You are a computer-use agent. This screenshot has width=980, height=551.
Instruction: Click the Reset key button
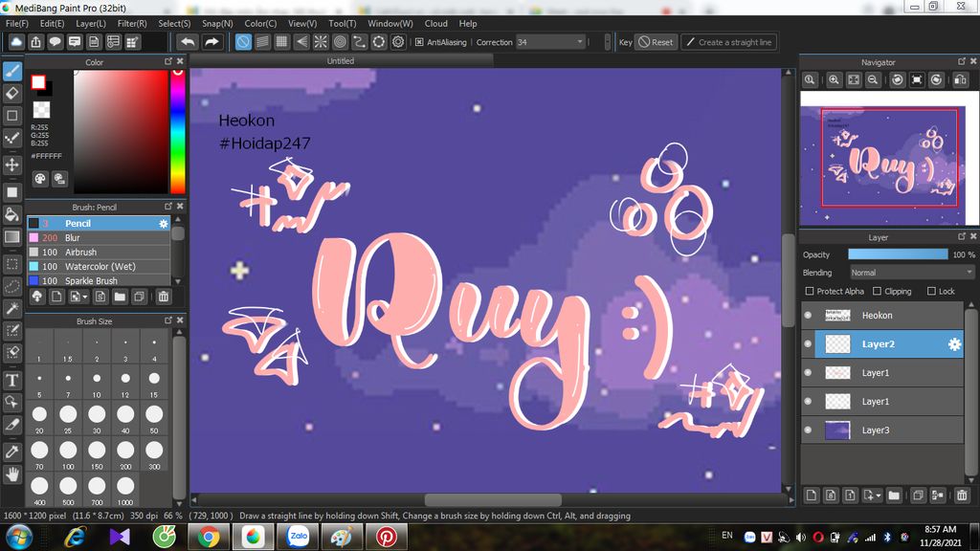(x=657, y=42)
